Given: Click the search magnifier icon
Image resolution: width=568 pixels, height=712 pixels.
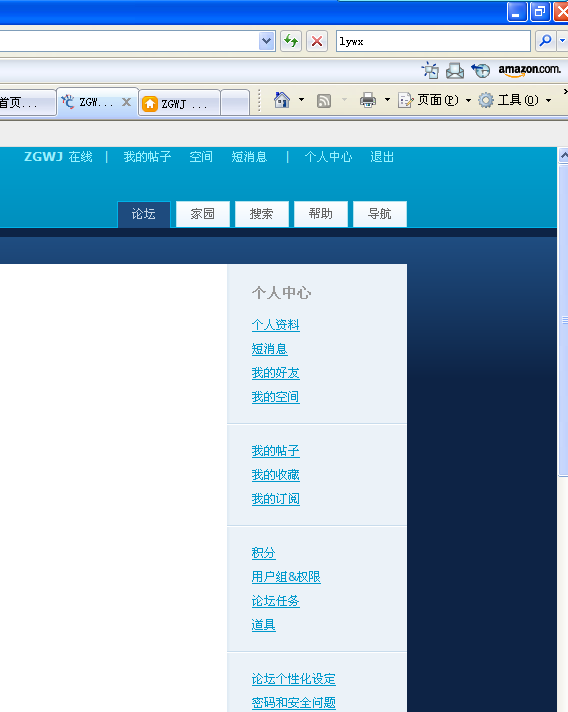Looking at the screenshot, I should tap(545, 41).
